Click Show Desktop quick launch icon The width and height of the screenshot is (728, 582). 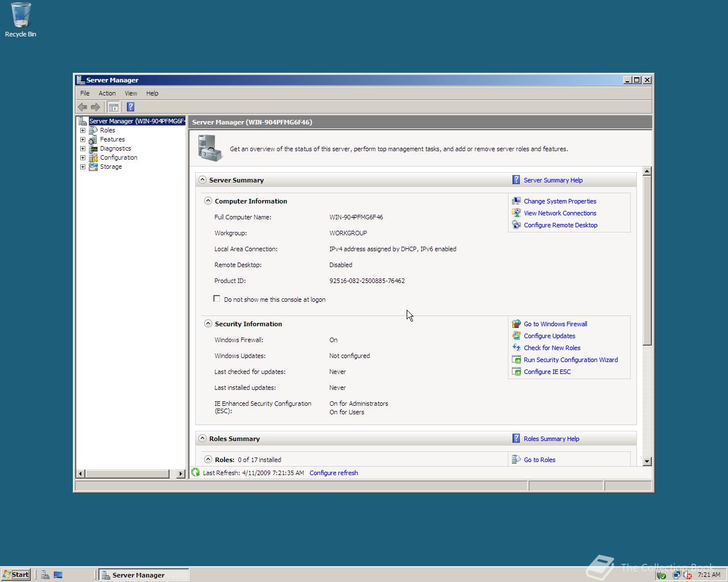[58, 575]
